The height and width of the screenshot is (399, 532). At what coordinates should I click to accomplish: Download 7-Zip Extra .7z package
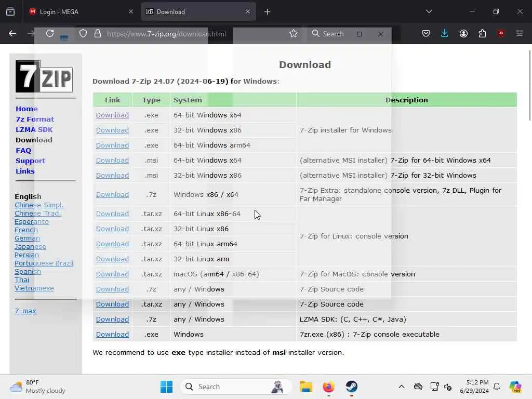[112, 195]
